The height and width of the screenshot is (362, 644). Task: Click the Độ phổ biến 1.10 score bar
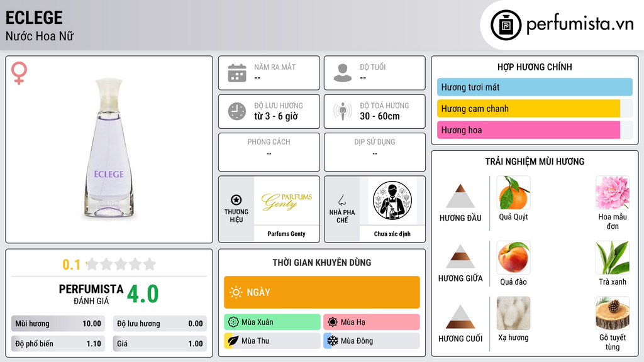(58, 344)
